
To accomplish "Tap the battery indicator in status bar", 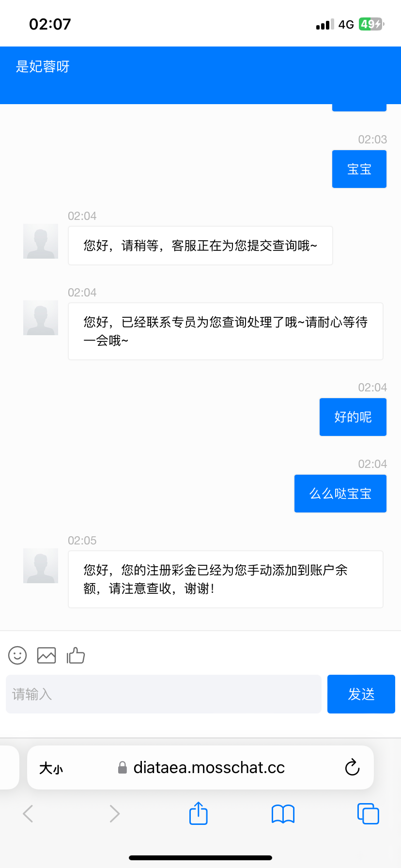I will (371, 24).
